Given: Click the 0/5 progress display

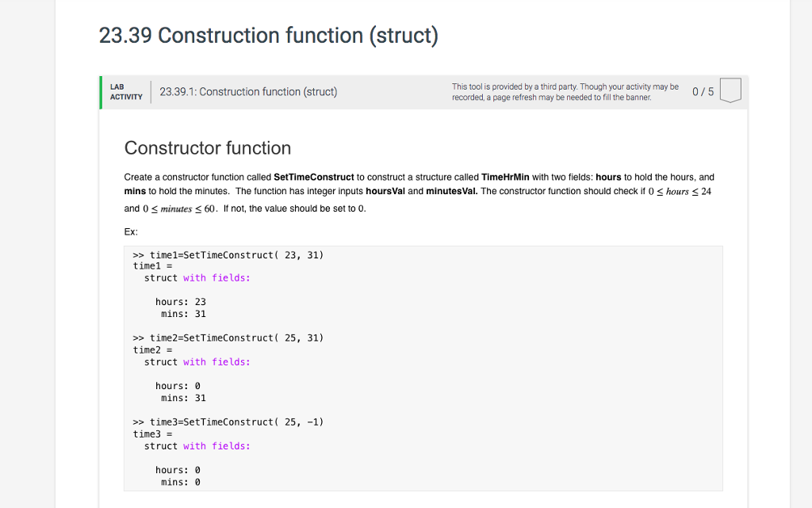Looking at the screenshot, I should [701, 91].
